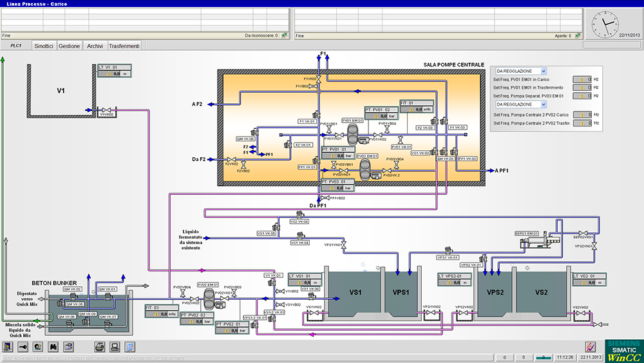
Task: Open the login key icon
Action: (x=23, y=347)
